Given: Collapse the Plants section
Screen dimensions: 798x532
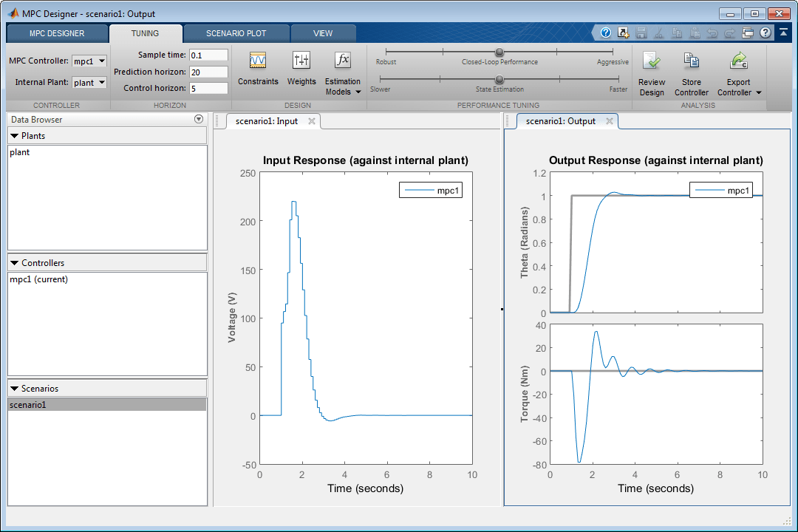Looking at the screenshot, I should [x=14, y=136].
